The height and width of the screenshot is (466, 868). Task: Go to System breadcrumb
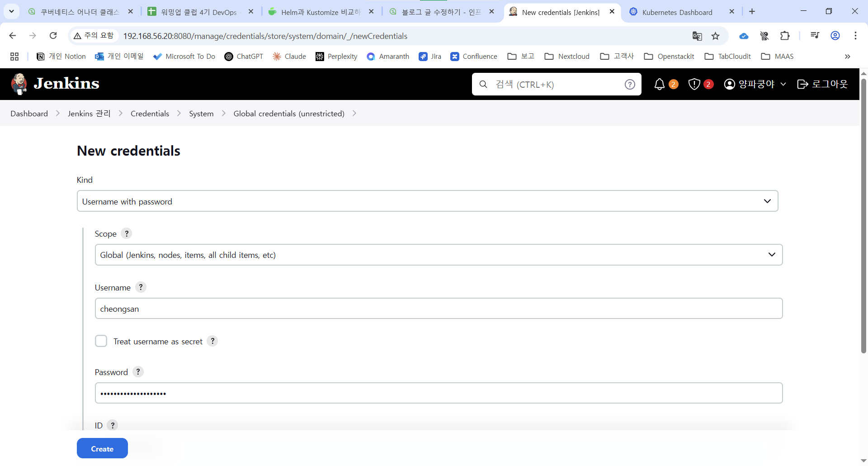tap(201, 114)
